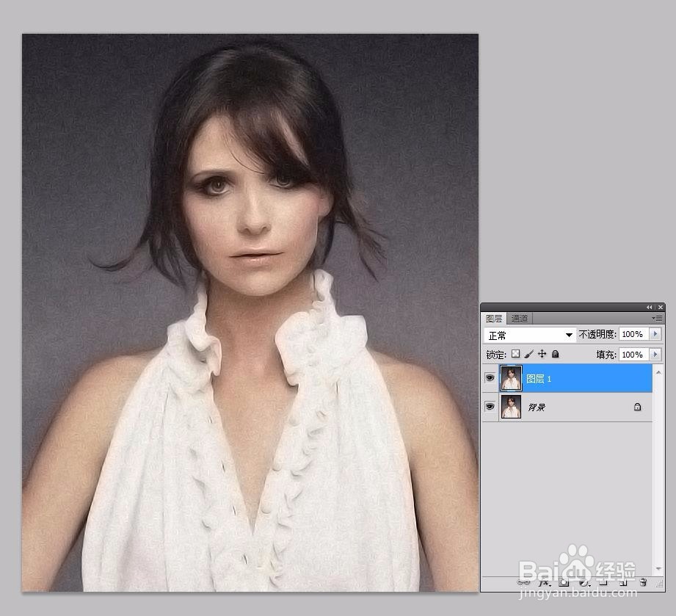Switch to the 图层 tab
676x616 pixels.
(494, 319)
